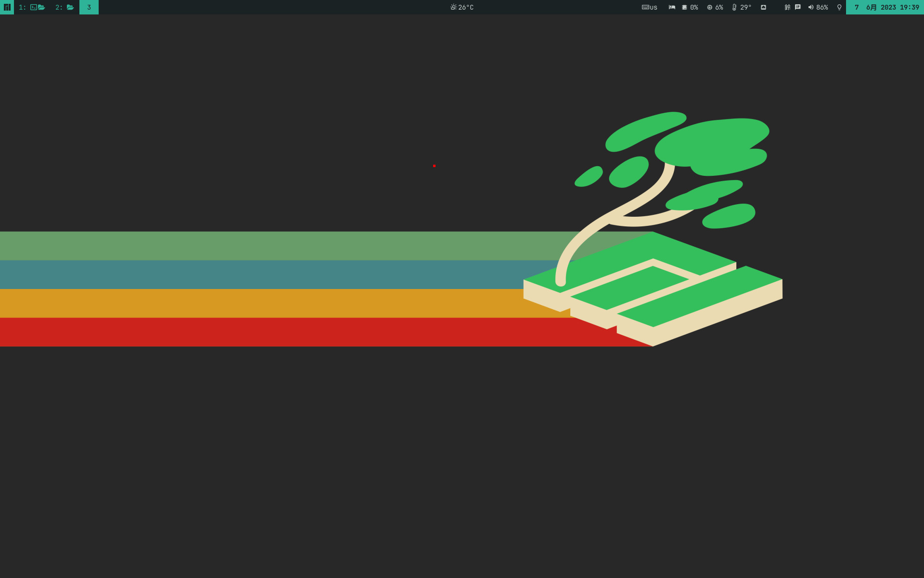This screenshot has height=578, width=924.
Task: Open the weather sun icon
Action: point(453,7)
